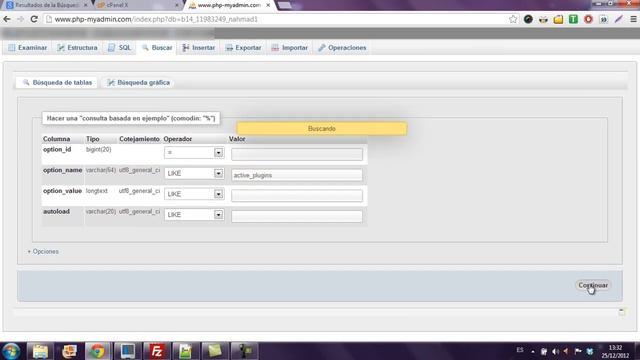
Task: Click the browser address bar
Action: (278, 19)
